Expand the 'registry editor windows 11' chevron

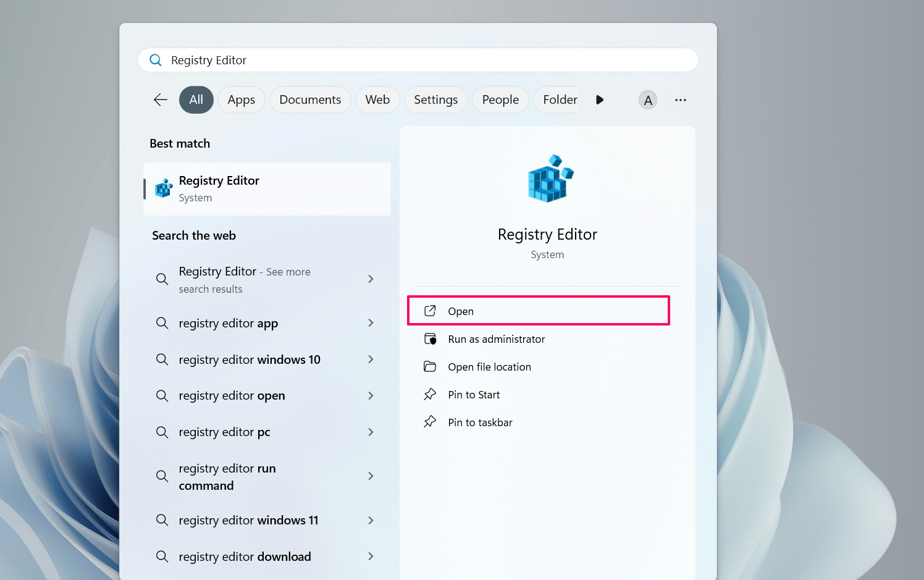[x=371, y=520]
